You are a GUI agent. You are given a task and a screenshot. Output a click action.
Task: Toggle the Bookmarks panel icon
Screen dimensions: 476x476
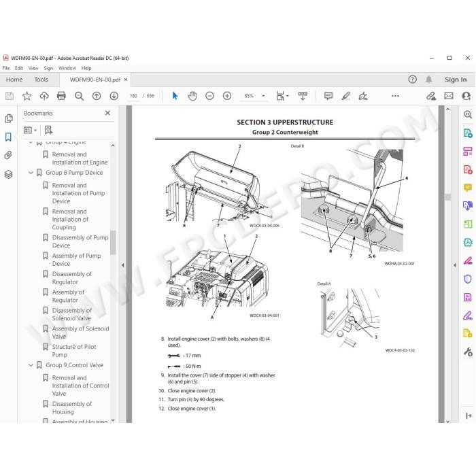point(8,137)
